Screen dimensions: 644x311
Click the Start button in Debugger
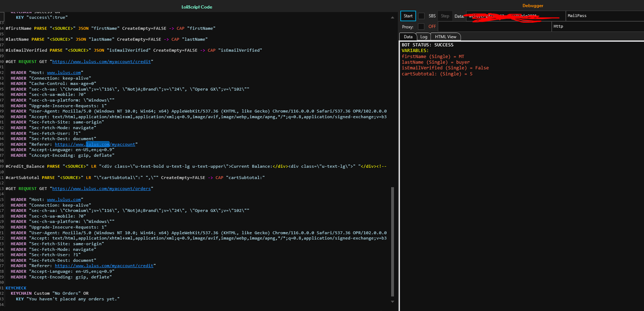408,16
